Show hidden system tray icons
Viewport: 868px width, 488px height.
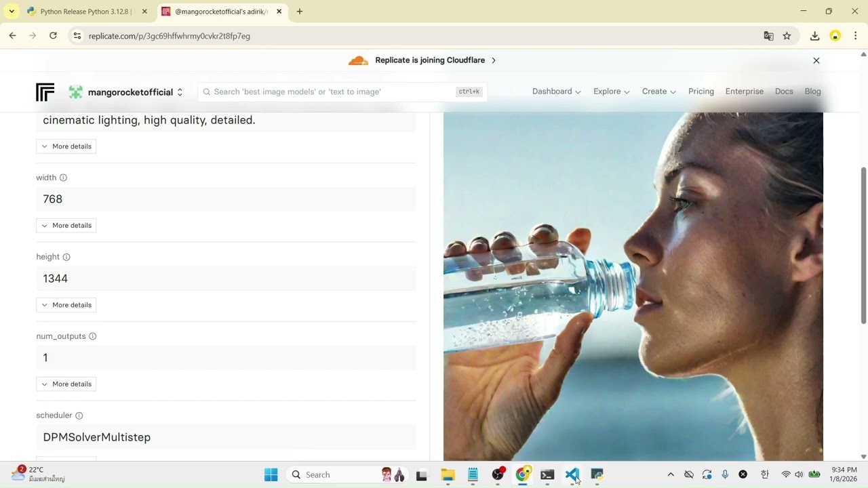(671, 474)
